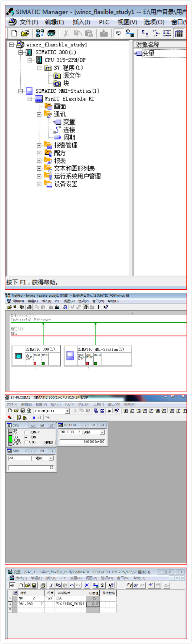Expand 配方 tree node
This screenshot has width=192, height=644.
(39, 153)
